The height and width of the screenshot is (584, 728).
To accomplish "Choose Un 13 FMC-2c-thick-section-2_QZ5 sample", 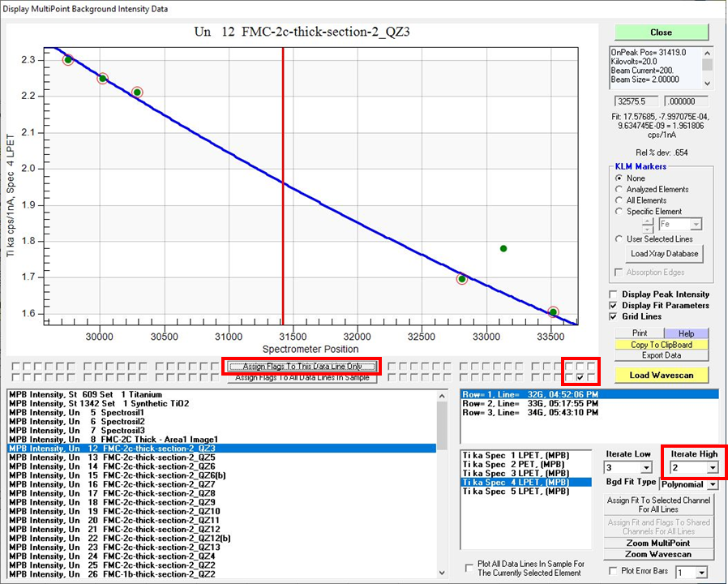I will tap(112, 457).
